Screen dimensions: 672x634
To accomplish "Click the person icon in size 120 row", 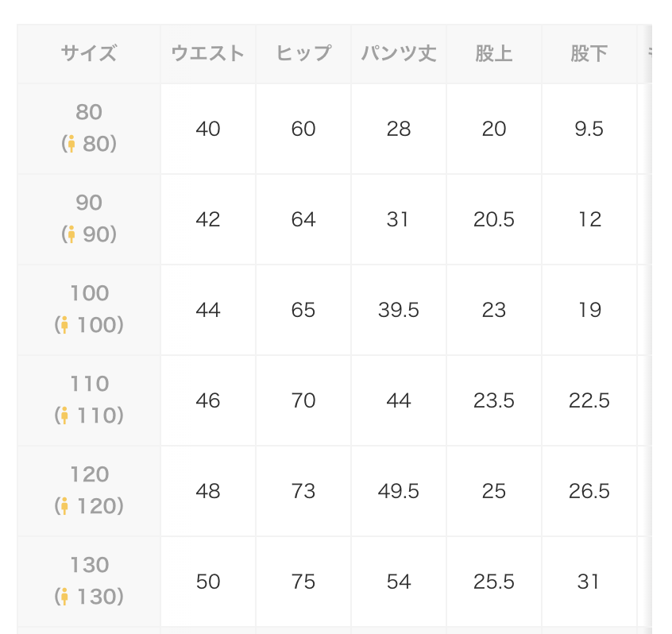I will pyautogui.click(x=64, y=506).
